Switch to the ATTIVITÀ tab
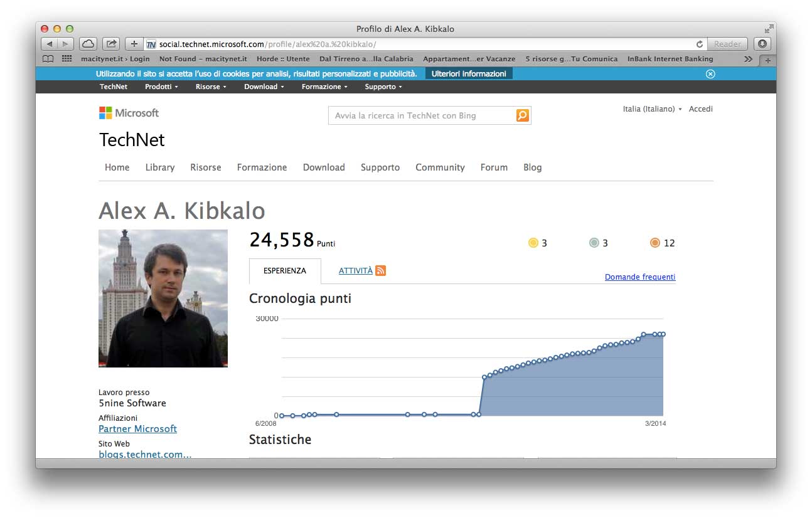 355,271
